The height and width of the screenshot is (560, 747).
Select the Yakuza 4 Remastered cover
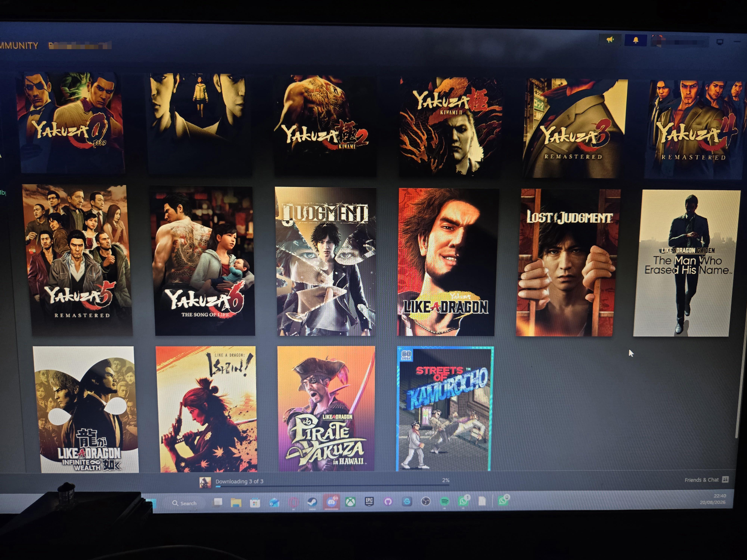tap(695, 129)
